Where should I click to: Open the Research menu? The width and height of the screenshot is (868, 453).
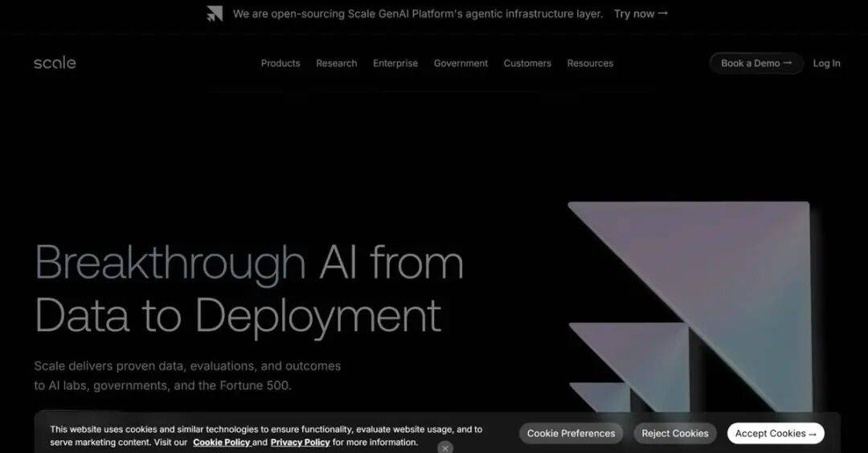(x=336, y=63)
